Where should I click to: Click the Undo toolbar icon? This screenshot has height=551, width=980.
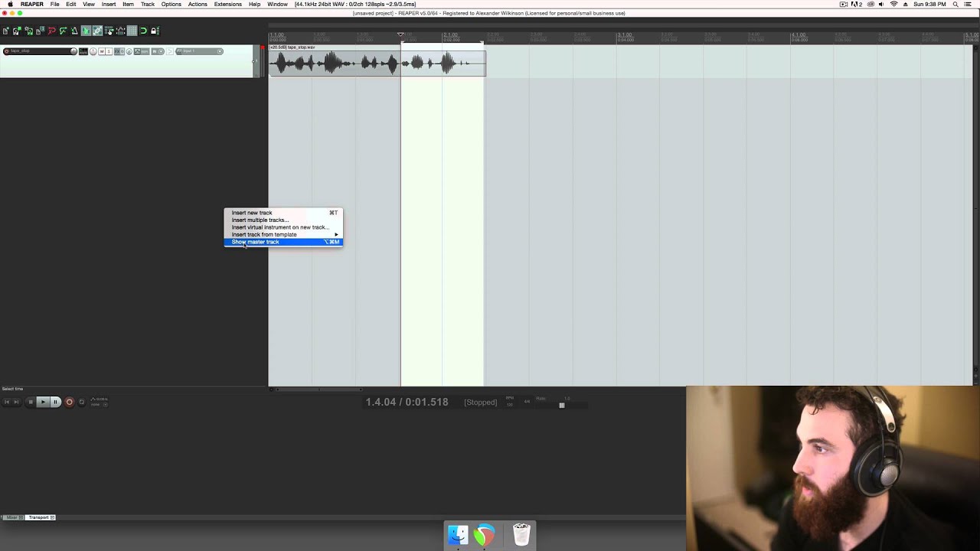coord(51,31)
